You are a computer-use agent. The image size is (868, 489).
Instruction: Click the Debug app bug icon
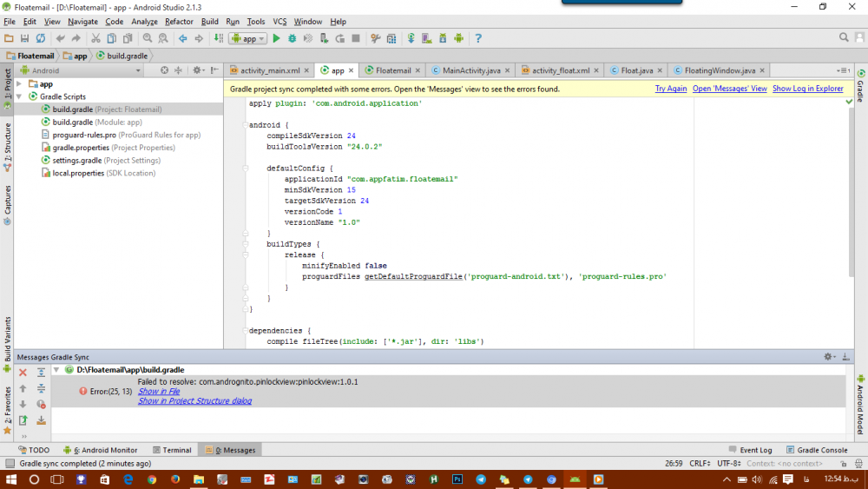pyautogui.click(x=292, y=38)
